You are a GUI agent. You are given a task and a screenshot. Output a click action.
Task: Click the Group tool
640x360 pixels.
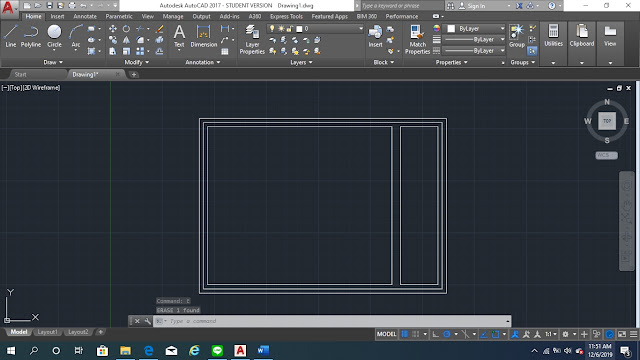pos(517,36)
